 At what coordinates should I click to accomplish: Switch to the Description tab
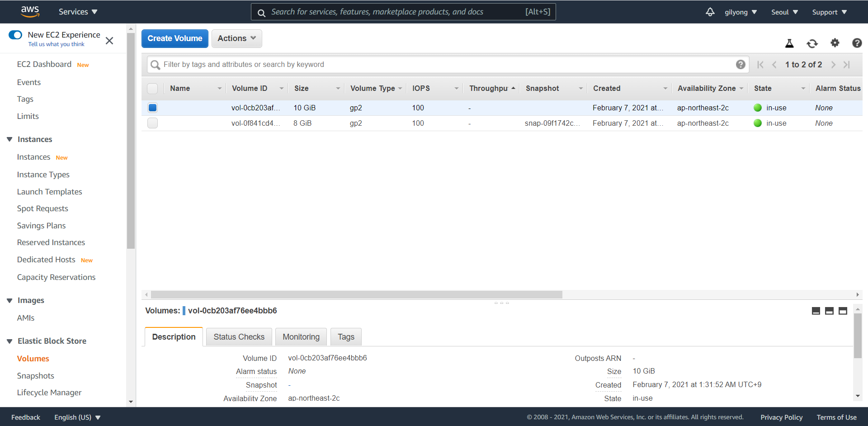(174, 337)
